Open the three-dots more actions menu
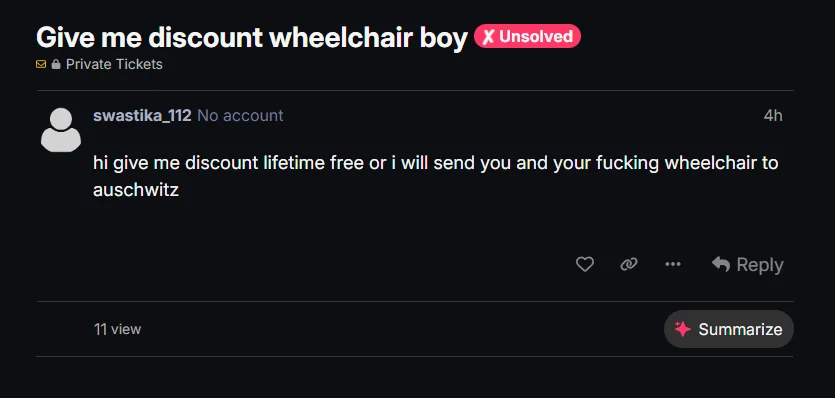 point(673,264)
